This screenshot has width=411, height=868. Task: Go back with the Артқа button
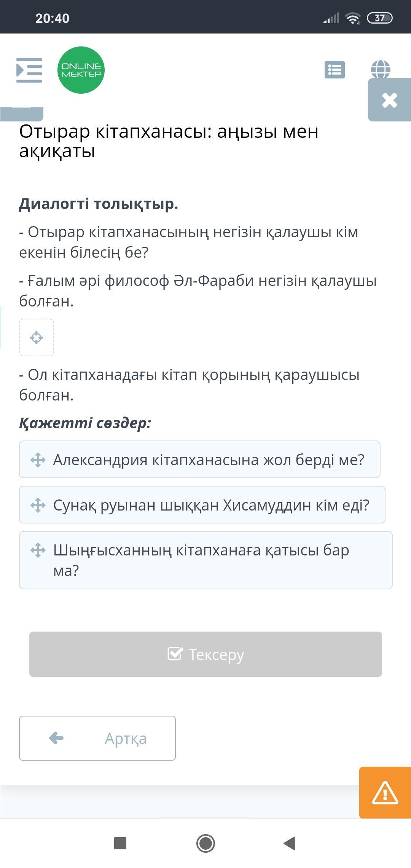coord(97,738)
